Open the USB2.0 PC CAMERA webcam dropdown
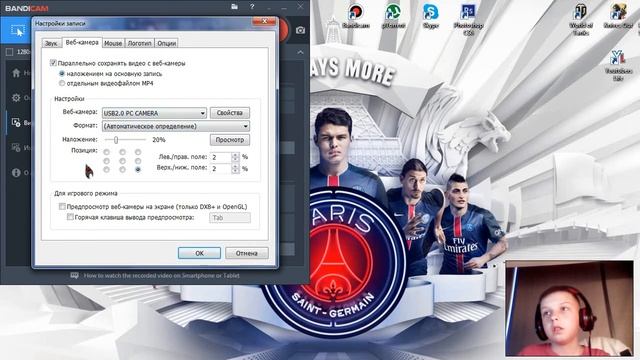The width and height of the screenshot is (640, 360). tap(154, 113)
